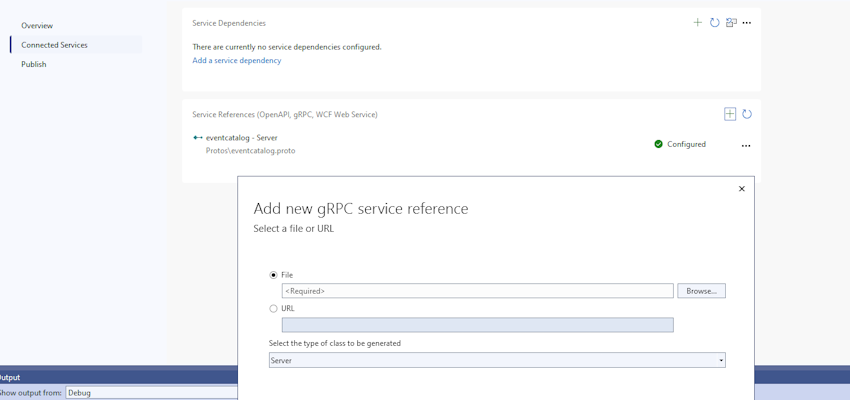Viewport: 850px width, 400px height.
Task: Refresh the Service References list
Action: pos(747,114)
